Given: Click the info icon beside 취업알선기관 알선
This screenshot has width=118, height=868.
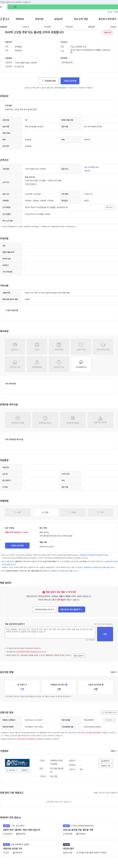Looking at the screenshot, I should coord(66,685).
